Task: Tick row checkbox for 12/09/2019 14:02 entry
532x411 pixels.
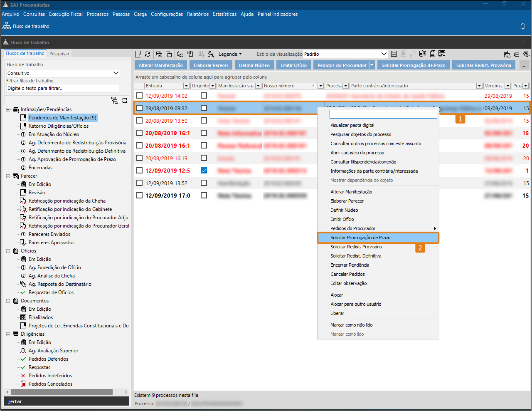Action: [x=140, y=96]
